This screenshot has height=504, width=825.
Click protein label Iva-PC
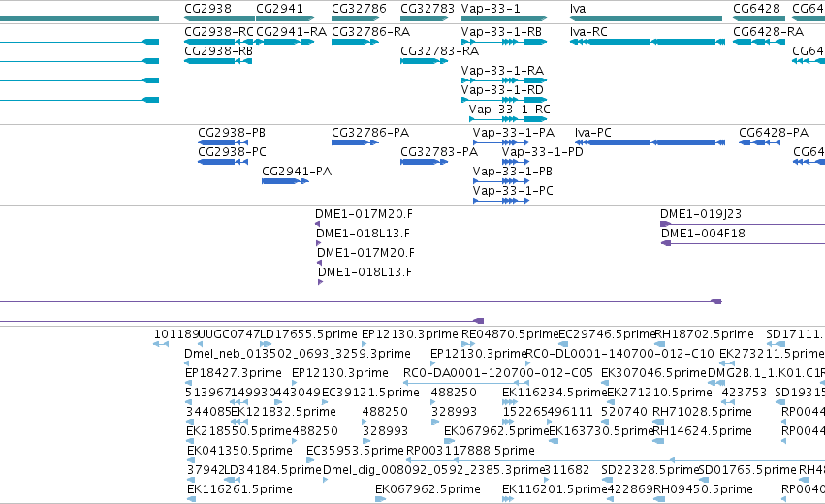593,133
